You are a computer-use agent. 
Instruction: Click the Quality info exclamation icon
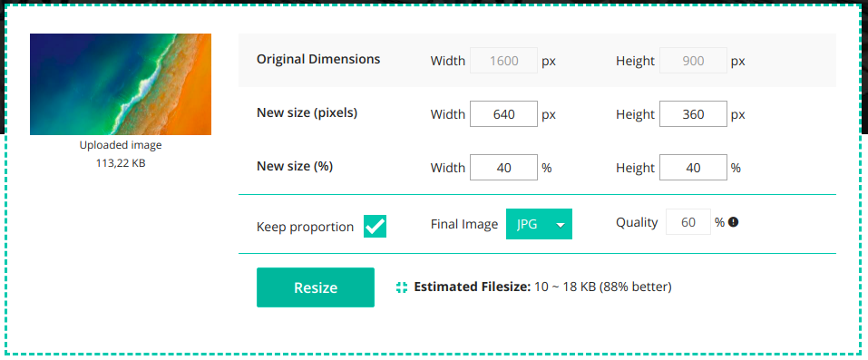click(734, 223)
